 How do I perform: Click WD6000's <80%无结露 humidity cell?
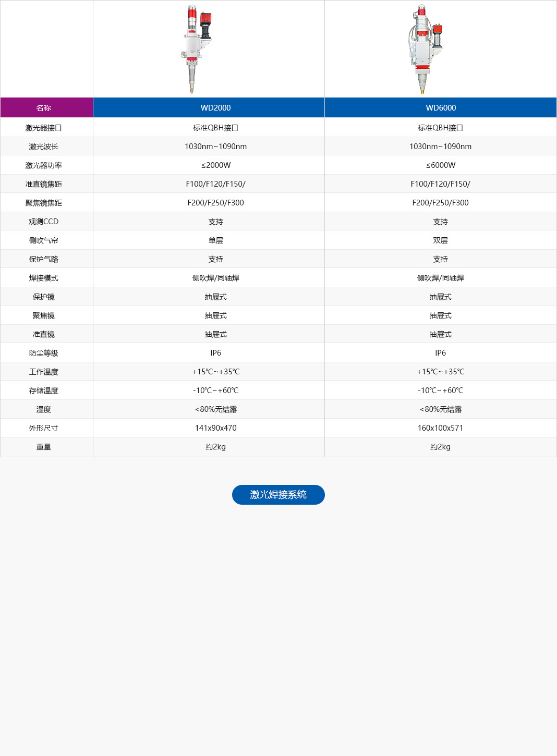(441, 409)
